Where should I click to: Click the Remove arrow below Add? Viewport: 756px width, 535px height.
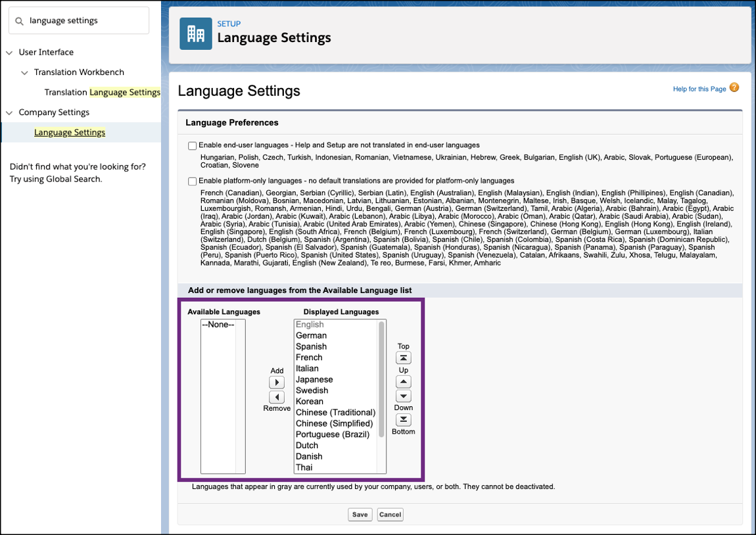point(277,396)
